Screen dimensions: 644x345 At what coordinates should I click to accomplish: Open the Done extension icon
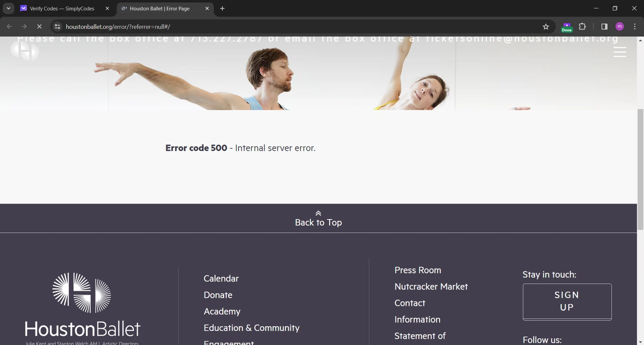[567, 27]
